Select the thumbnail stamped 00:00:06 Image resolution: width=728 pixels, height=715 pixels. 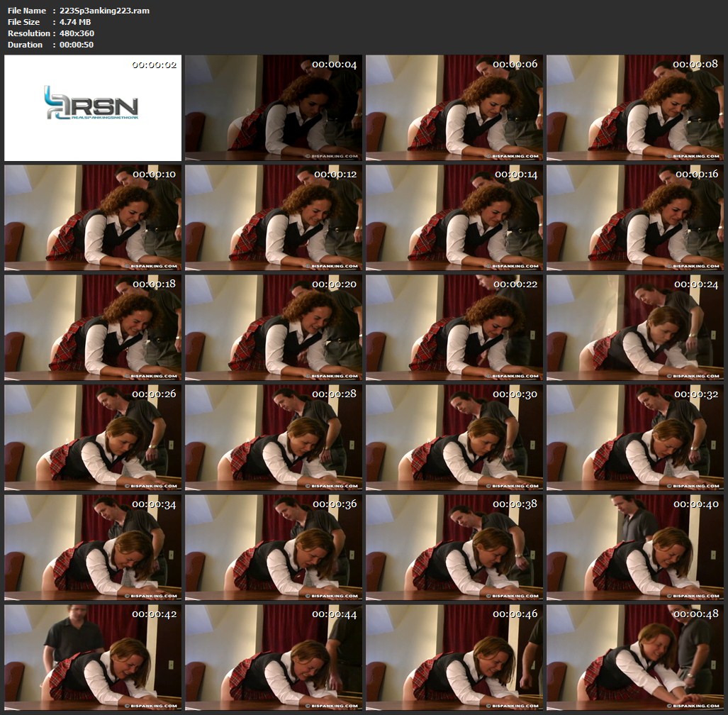(454, 108)
